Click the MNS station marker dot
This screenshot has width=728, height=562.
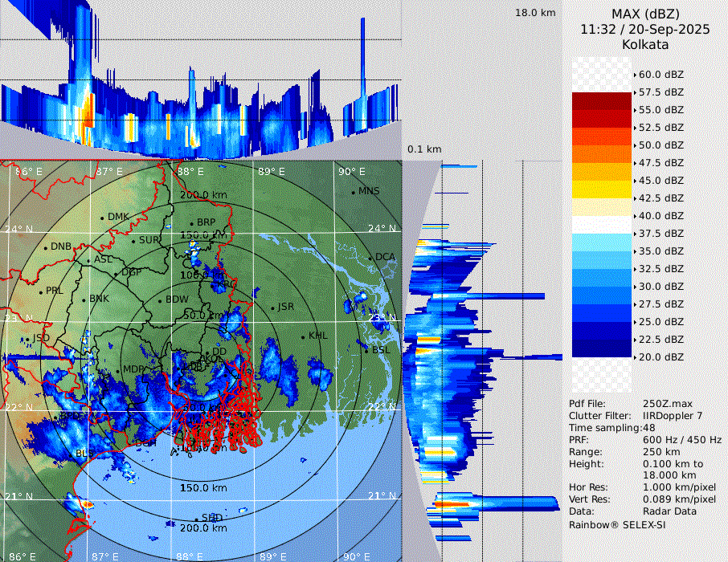[x=353, y=192]
